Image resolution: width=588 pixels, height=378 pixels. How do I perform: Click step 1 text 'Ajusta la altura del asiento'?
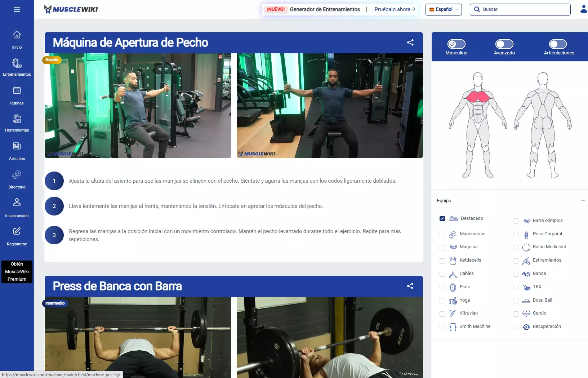(x=233, y=181)
